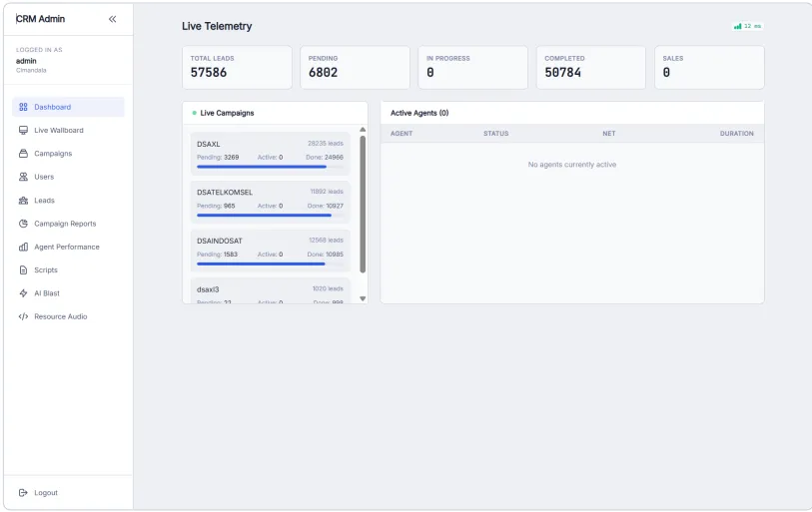Image resolution: width=812 pixels, height=512 pixels.
Task: Click the Dashboard grid icon
Action: 23,107
